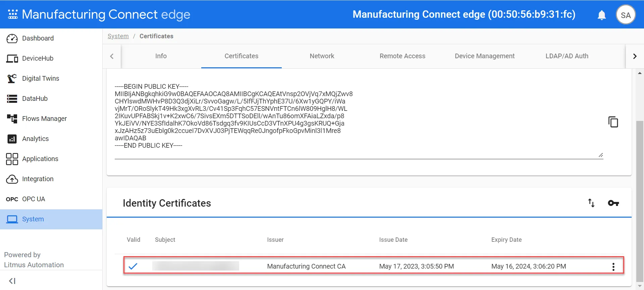Click the System laptop icon
The width and height of the screenshot is (644, 290).
pos(12,219)
